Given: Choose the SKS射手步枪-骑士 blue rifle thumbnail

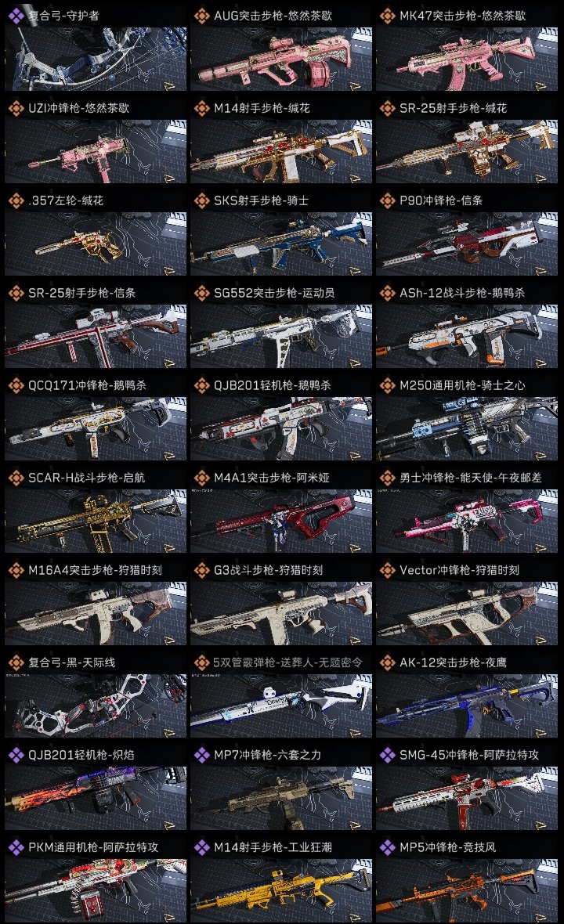Looking at the screenshot, I should click(281, 244).
